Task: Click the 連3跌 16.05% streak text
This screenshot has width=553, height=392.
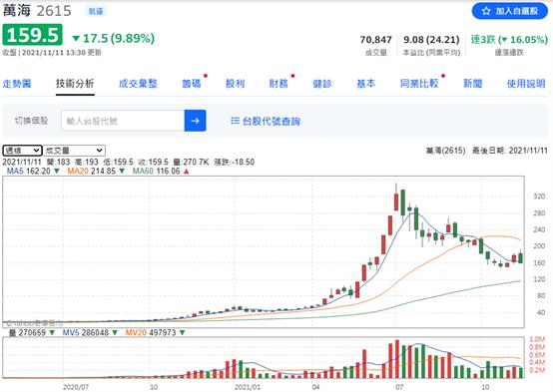Action: point(510,40)
